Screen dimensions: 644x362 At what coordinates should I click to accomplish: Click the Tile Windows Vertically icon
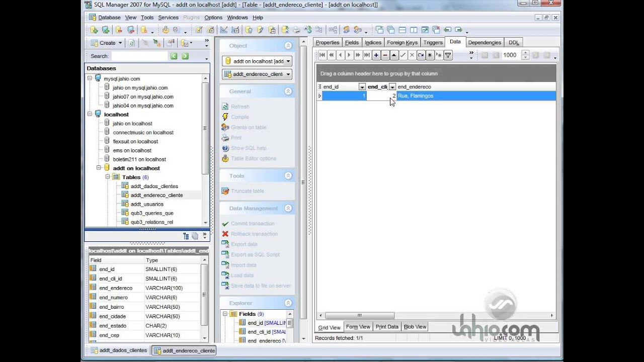414,30
